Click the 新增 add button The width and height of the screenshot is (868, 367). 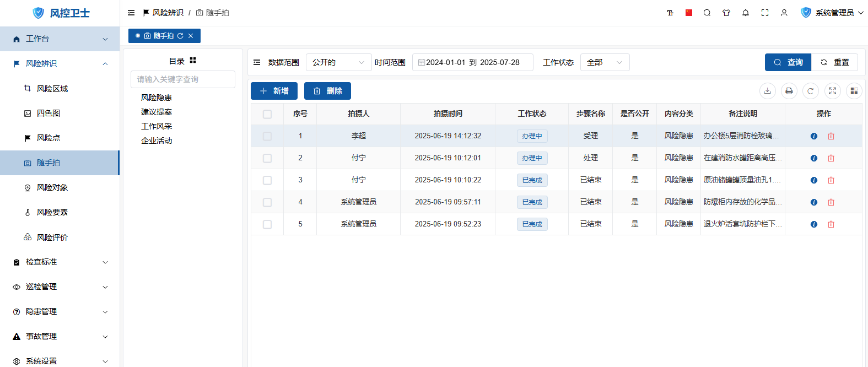click(x=274, y=91)
